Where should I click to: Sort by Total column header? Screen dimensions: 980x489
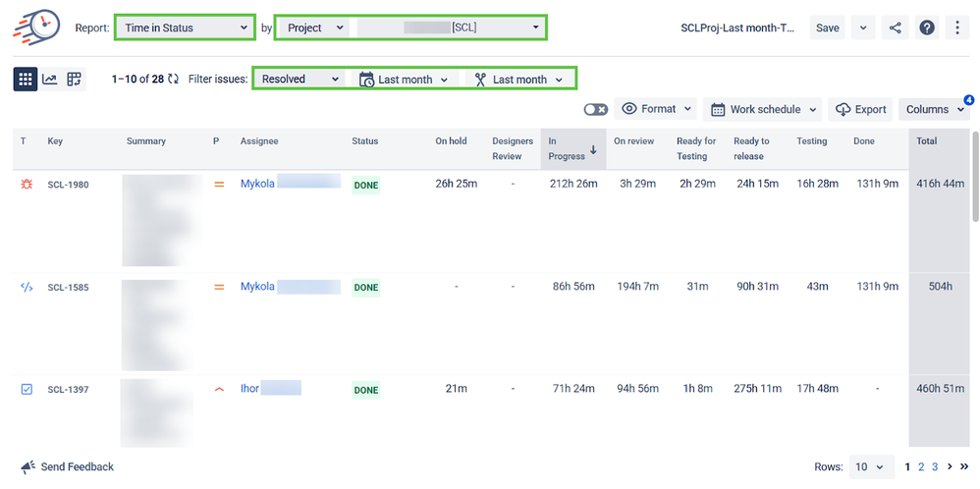tap(926, 141)
